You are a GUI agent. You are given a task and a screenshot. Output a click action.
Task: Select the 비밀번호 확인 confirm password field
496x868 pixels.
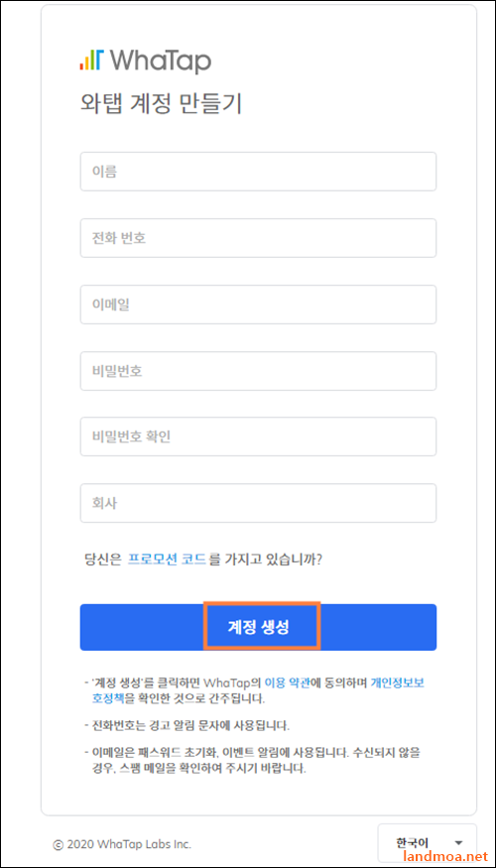click(x=258, y=436)
